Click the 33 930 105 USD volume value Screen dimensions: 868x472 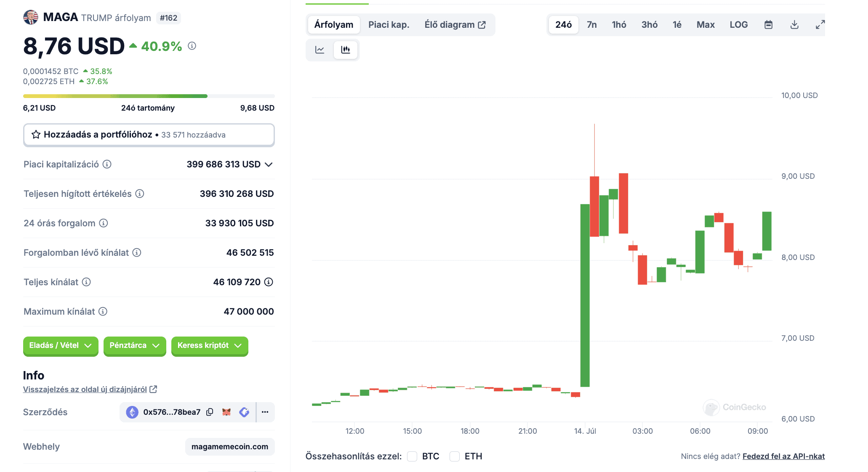click(240, 223)
